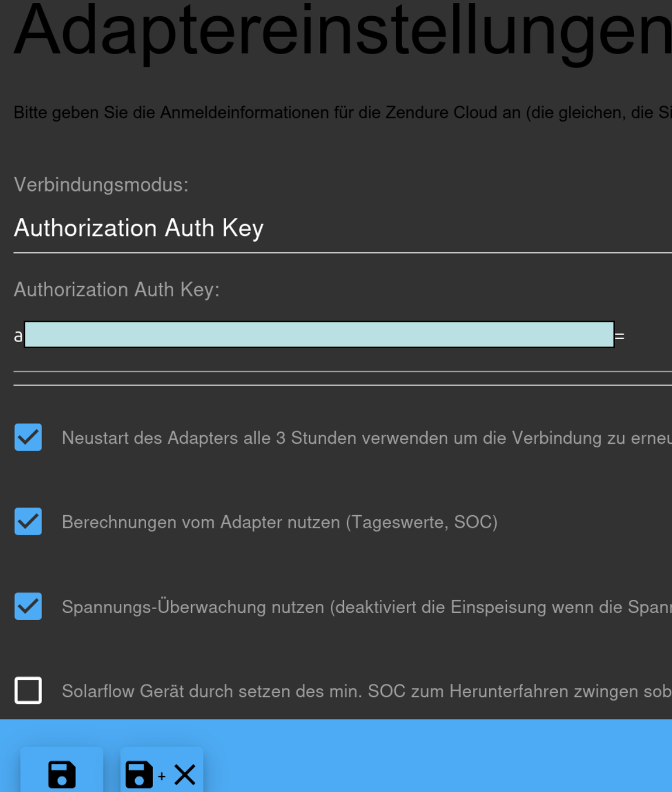Click the selected 'Authorization Auth Key' mode value
The image size is (672, 792).
[139, 229]
